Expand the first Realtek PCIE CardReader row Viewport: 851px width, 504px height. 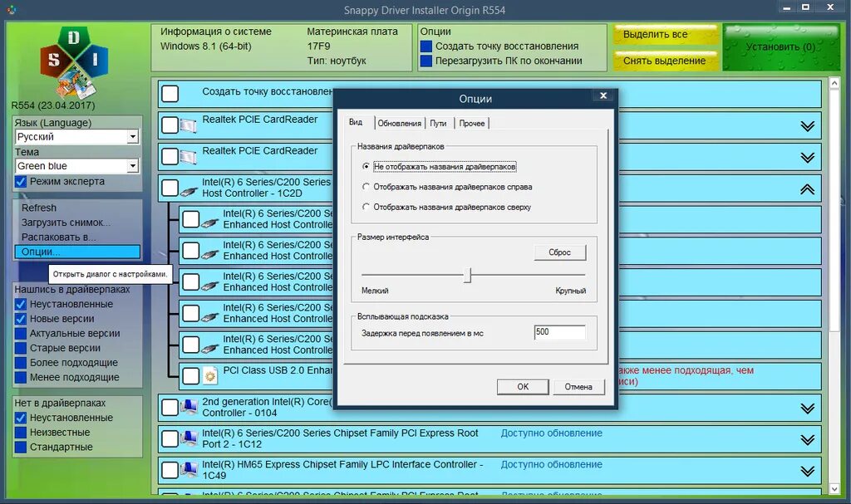tap(808, 126)
